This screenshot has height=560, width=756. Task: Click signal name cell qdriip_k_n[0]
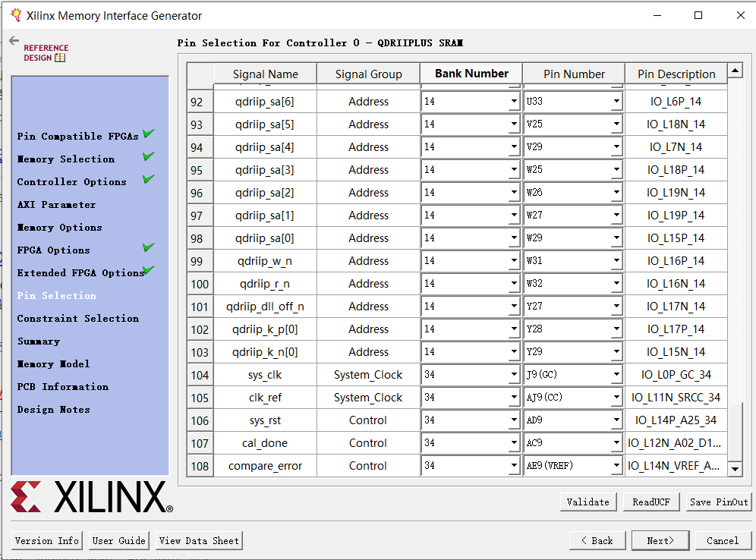point(265,352)
